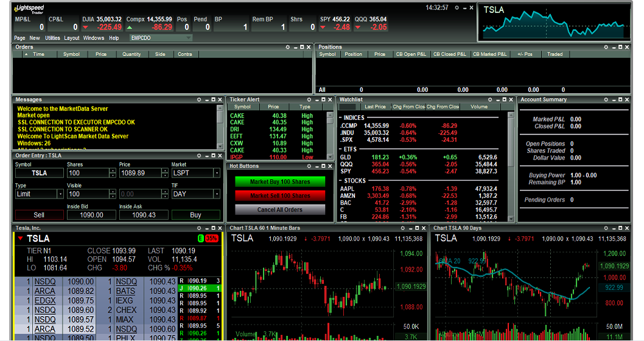Click the Sell button in Order Entry
The image size is (644, 341).
(40, 215)
